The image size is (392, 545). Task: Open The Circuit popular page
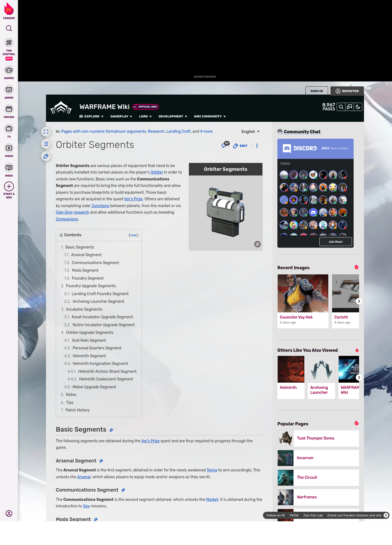(x=318, y=477)
